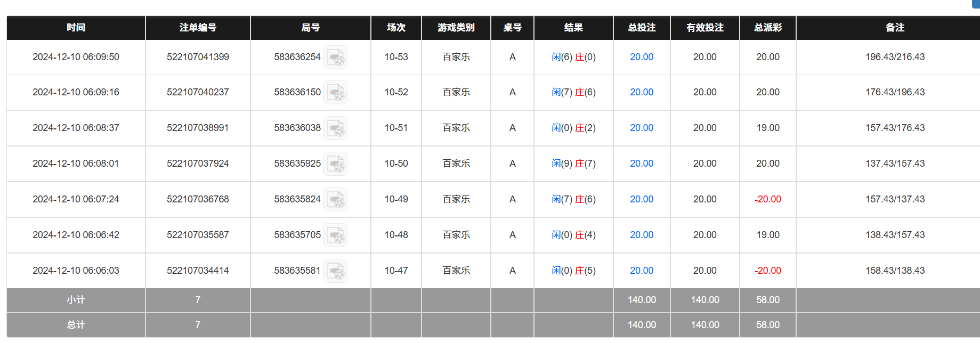Click the 小计 subtotal row label
The image size is (980, 343).
76,300
